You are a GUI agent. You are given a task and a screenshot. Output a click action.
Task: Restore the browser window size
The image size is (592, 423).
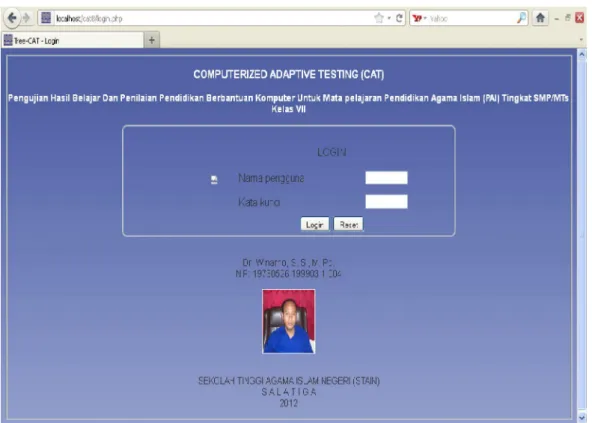pos(567,18)
